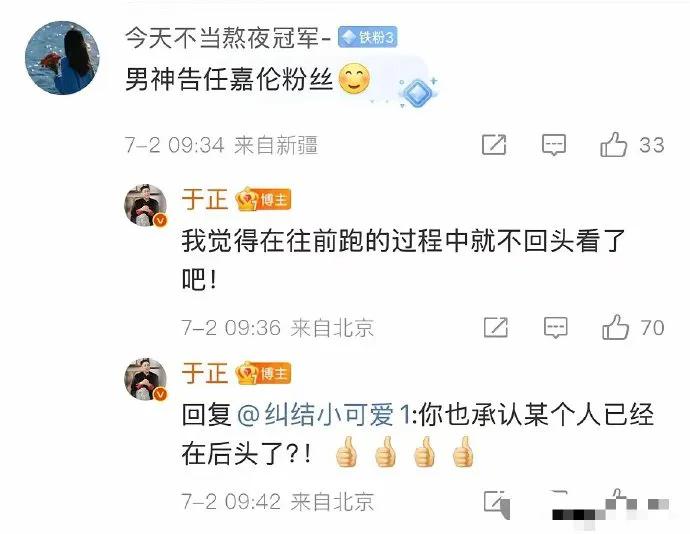Open mention @纠结小可爱1
The width and height of the screenshot is (690, 534).
click(323, 414)
